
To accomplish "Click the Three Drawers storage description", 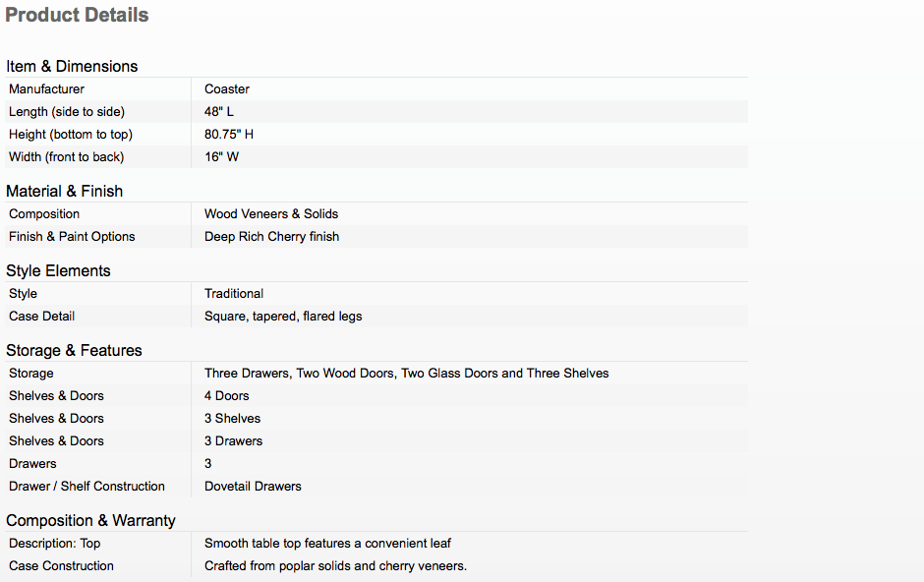I will point(407,373).
